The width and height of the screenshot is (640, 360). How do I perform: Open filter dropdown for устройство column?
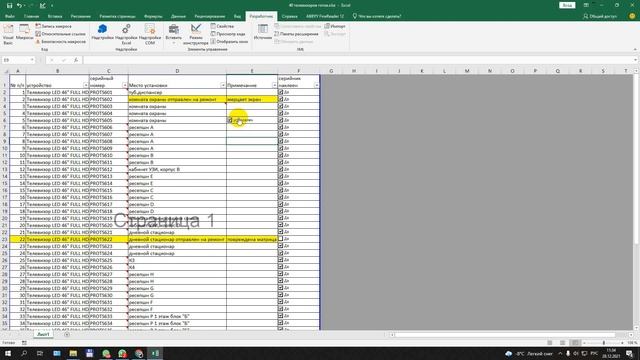tap(85, 85)
